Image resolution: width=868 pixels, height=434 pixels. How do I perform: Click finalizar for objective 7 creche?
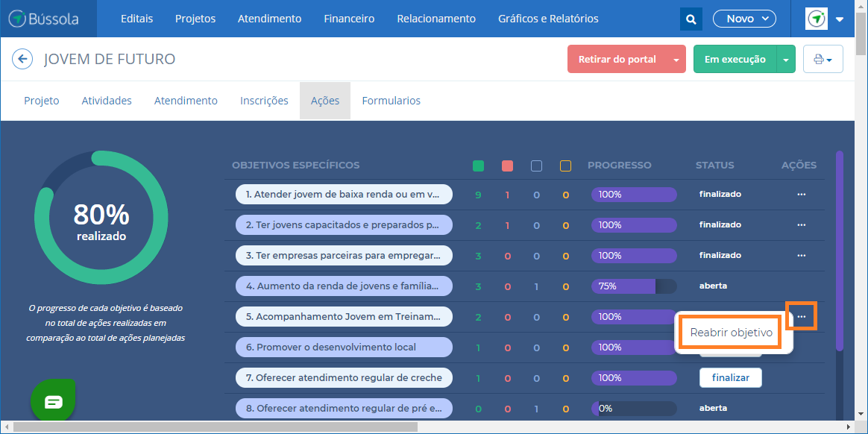[731, 378]
